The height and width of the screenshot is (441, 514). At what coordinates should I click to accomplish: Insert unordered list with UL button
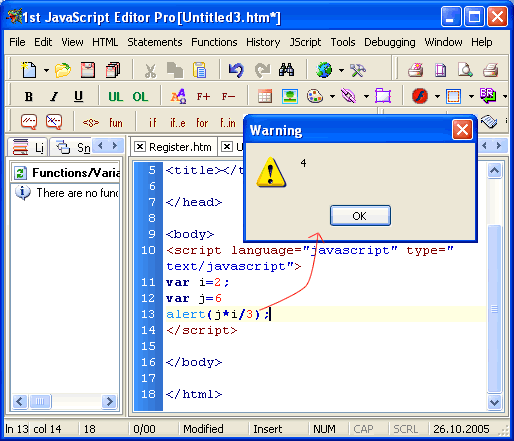tap(115, 97)
